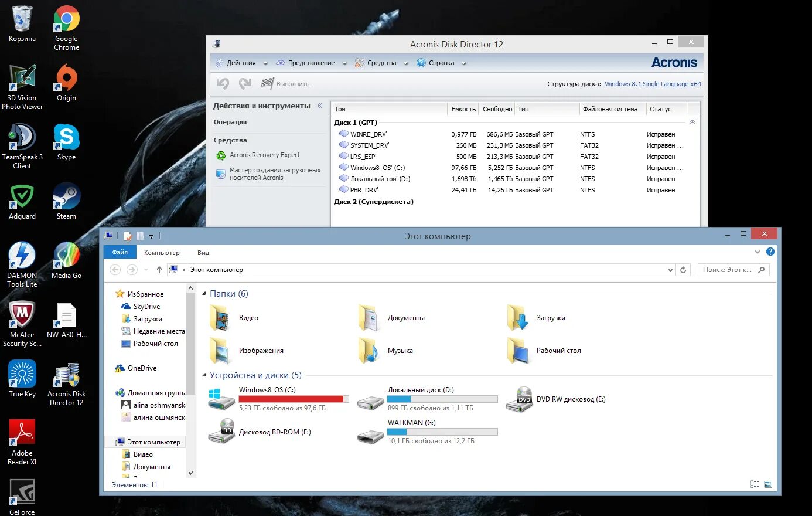This screenshot has height=516, width=812.
Task: Open the Музыка folder in Explorer
Action: pyautogui.click(x=386, y=351)
